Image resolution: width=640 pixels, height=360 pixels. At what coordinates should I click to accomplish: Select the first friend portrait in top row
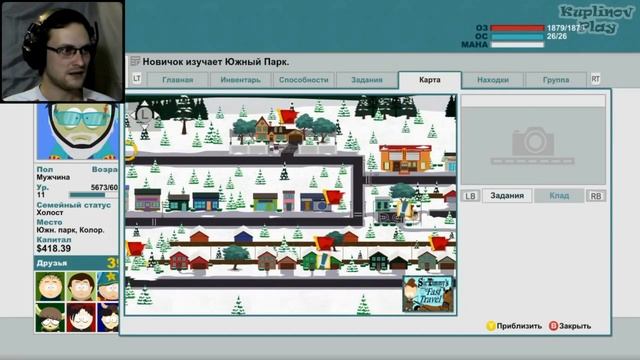tap(50, 287)
